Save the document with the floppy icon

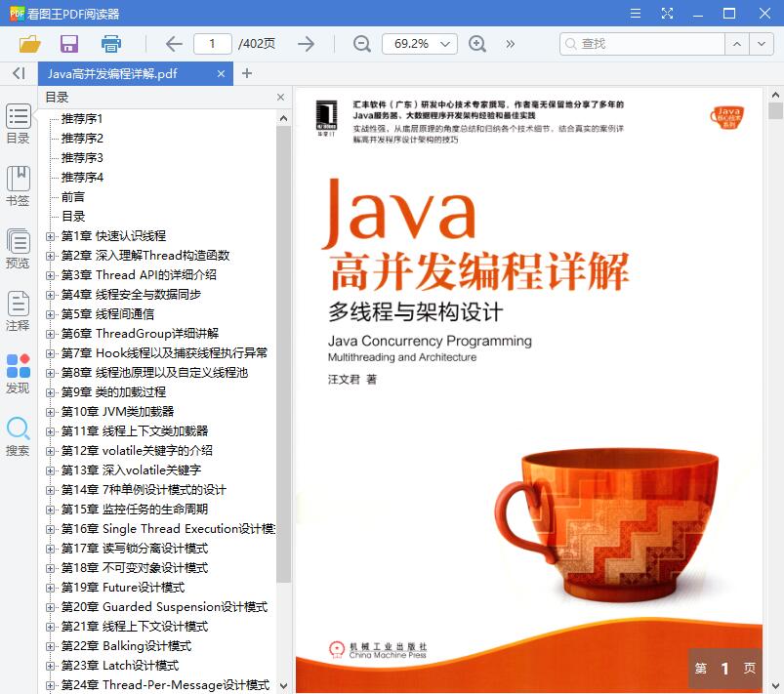pyautogui.click(x=69, y=44)
